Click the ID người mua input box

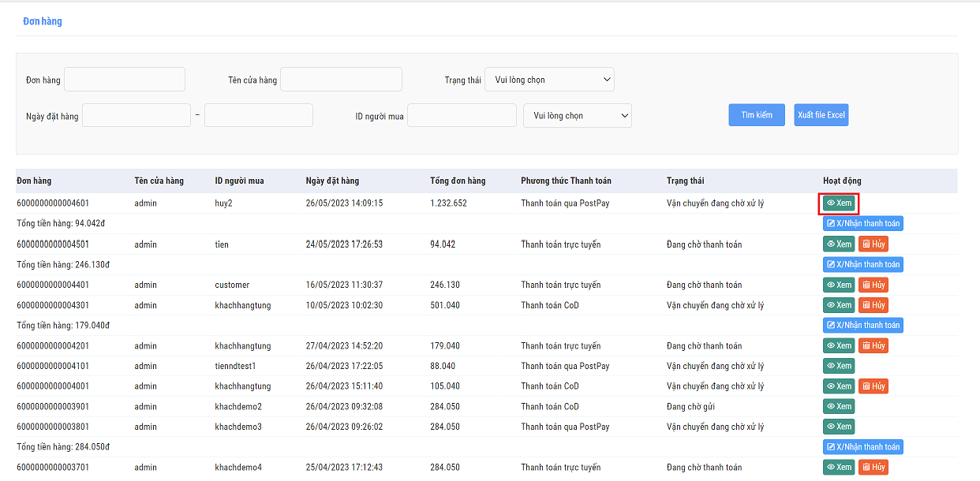[462, 116]
